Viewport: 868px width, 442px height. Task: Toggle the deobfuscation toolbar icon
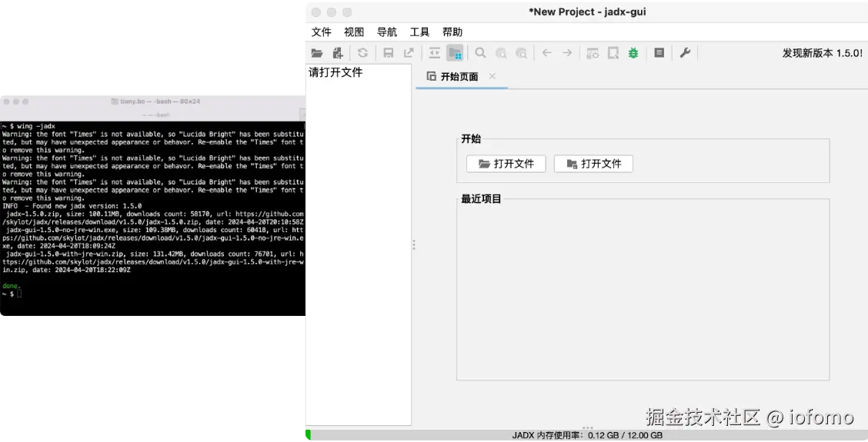pos(593,53)
